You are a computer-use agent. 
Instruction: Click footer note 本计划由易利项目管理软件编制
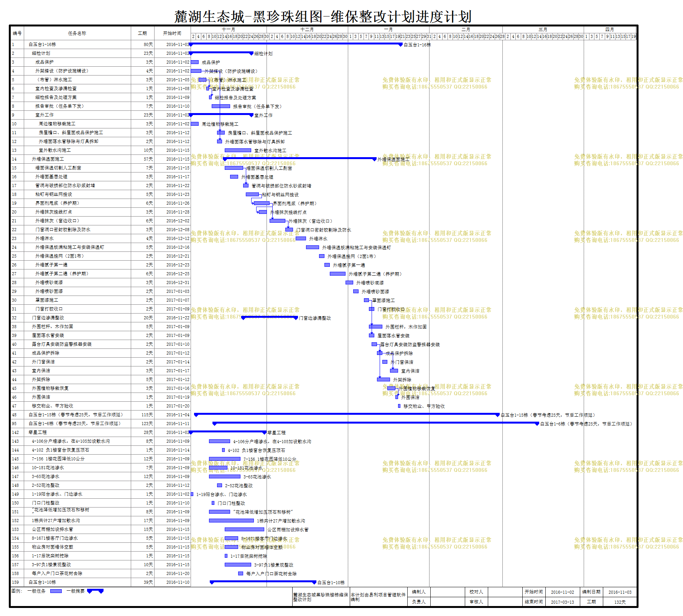click(378, 597)
